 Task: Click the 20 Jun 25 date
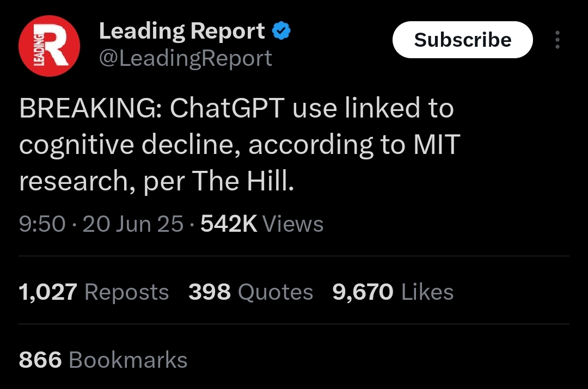click(133, 224)
